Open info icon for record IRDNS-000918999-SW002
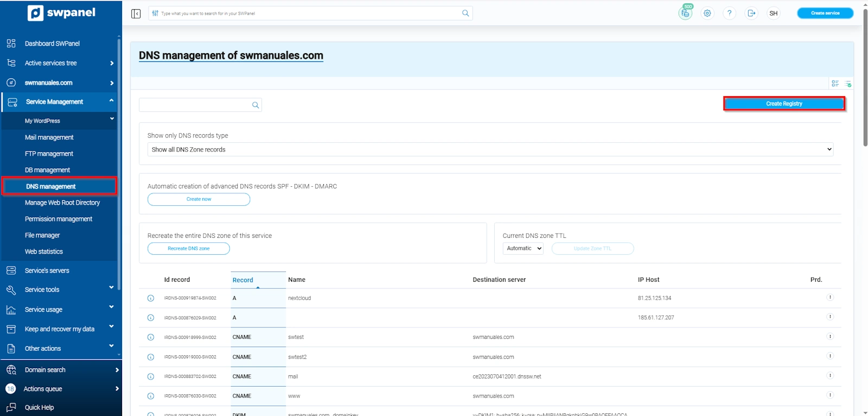Screen dimensions: 868x416 pos(151,337)
